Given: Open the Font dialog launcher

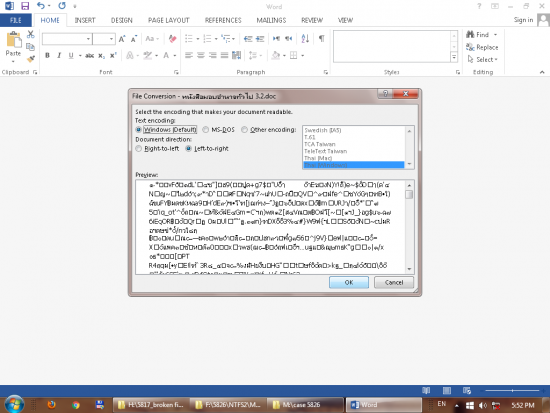Looking at the screenshot, I should click(x=176, y=72).
